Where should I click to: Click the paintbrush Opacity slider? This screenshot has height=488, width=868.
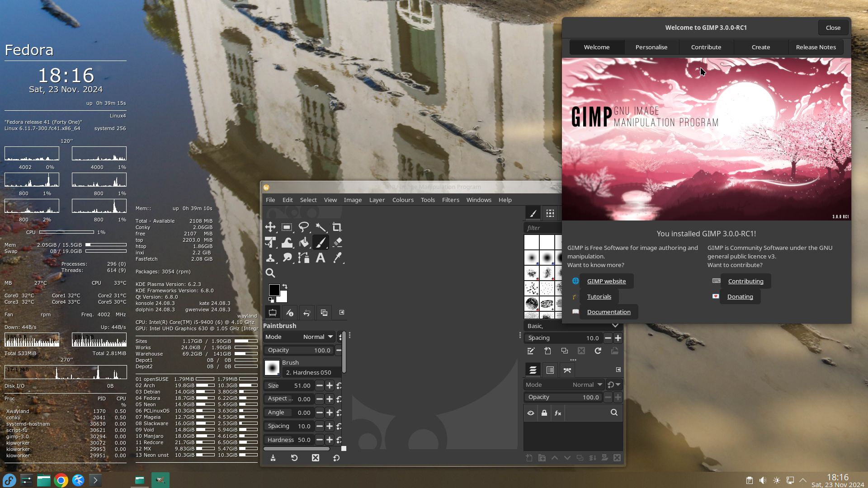pos(299,350)
